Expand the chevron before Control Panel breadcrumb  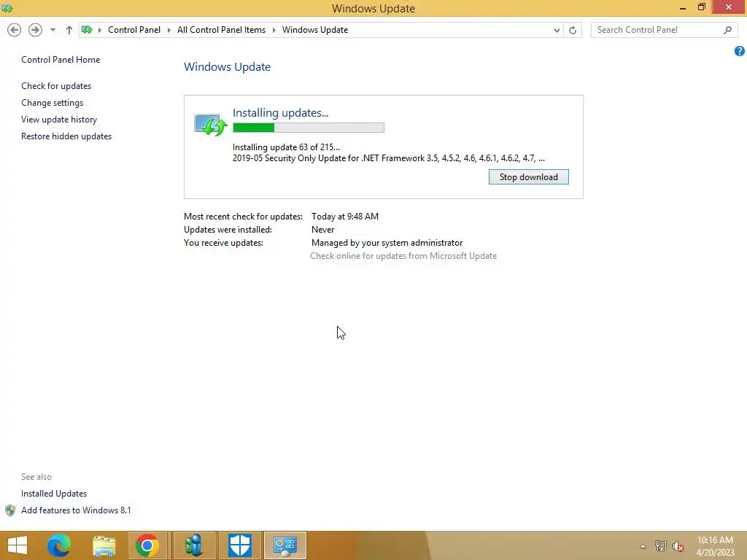[x=99, y=30]
